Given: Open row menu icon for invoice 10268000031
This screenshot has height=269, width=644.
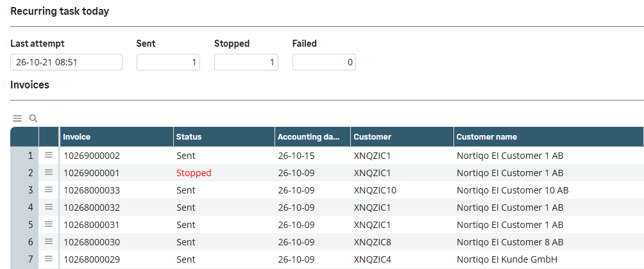Looking at the screenshot, I should (49, 224).
